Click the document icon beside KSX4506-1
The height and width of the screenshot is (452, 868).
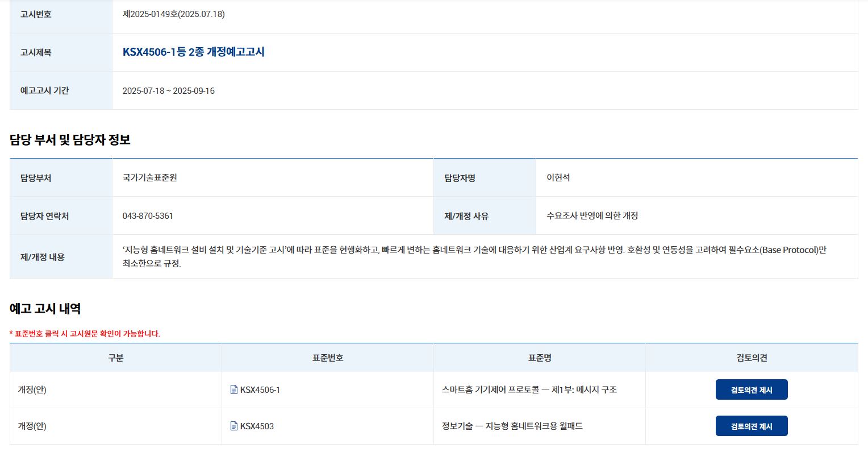[234, 390]
